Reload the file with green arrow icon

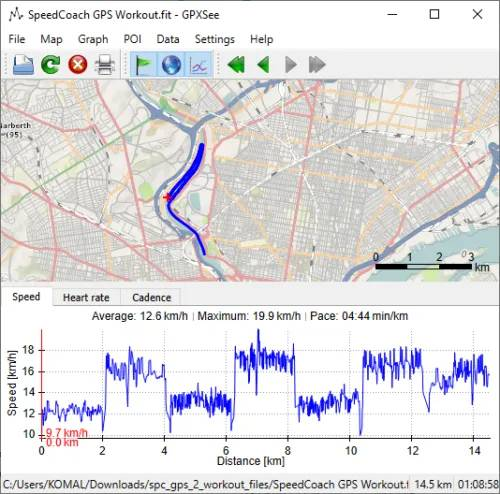(50, 64)
